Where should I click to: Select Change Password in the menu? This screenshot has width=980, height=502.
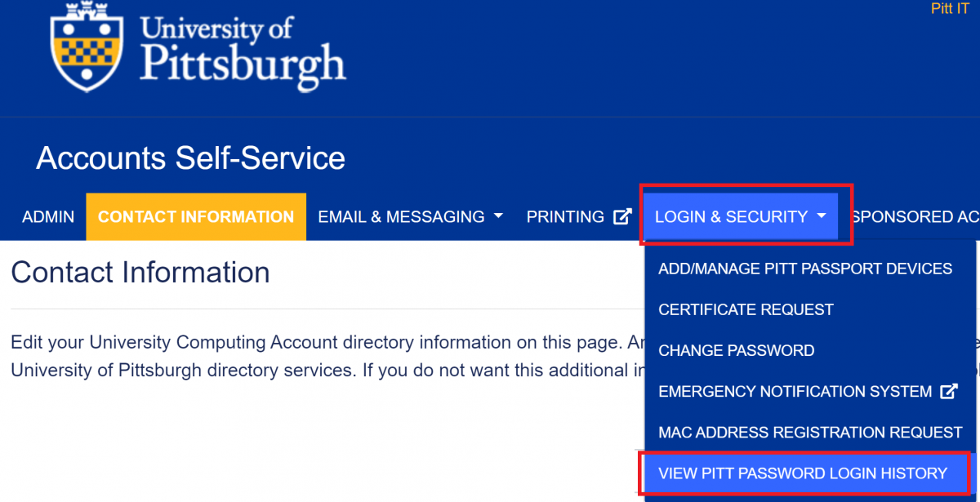[736, 350]
